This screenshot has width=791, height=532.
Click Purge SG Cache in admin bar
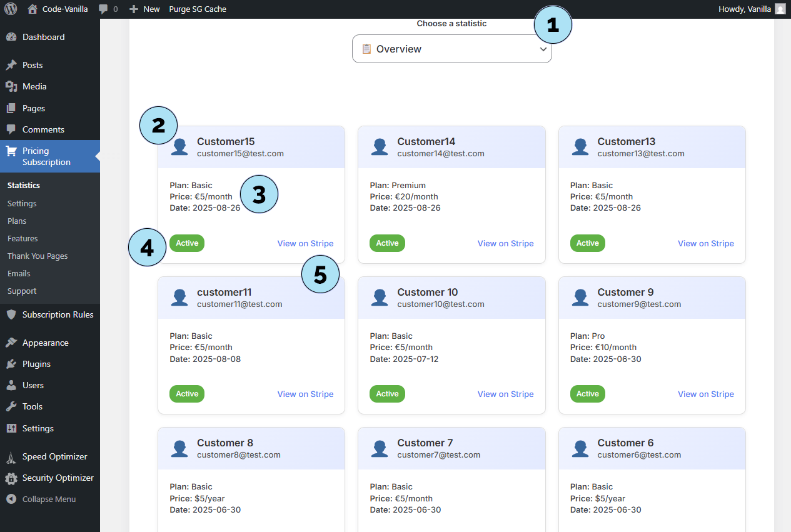(x=198, y=9)
